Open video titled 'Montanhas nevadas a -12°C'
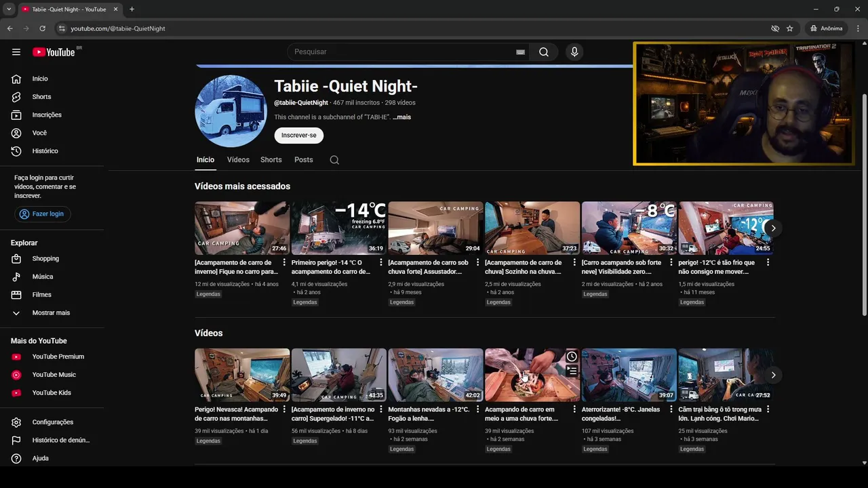The width and height of the screenshot is (868, 488). 429,414
